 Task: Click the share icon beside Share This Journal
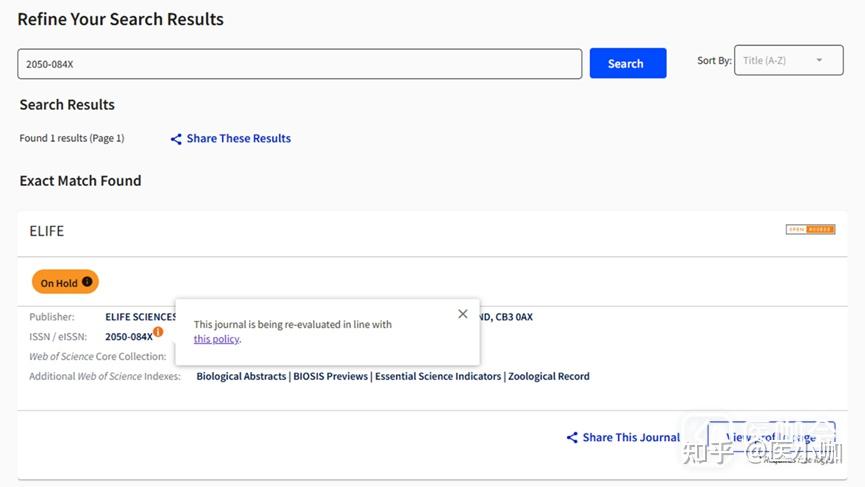[572, 437]
